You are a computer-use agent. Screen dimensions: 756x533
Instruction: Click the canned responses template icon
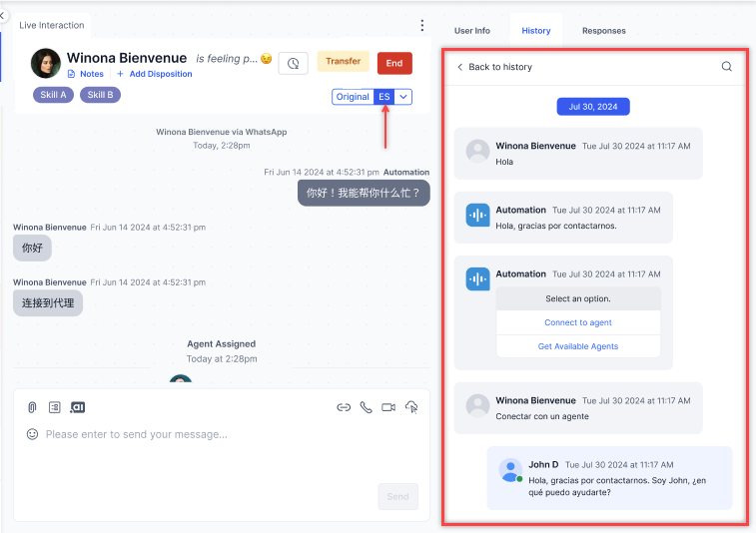[x=54, y=407]
